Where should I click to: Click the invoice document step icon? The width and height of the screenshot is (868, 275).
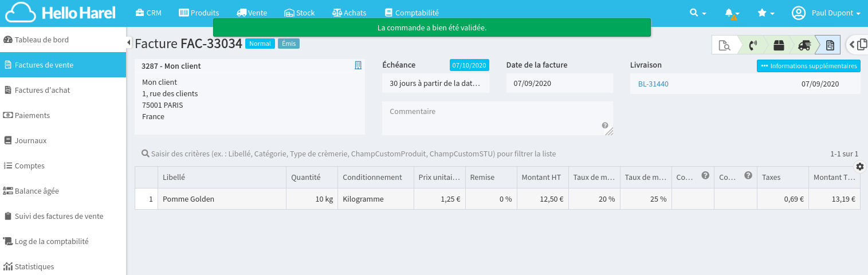point(829,45)
